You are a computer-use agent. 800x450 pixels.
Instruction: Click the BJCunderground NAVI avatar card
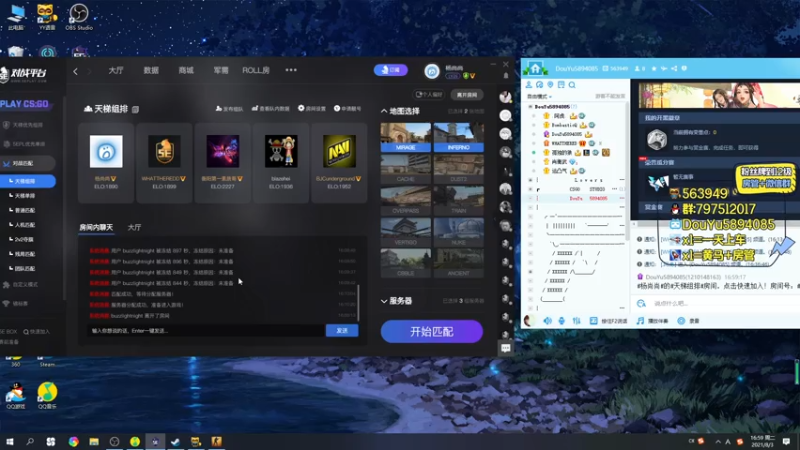tap(339, 162)
